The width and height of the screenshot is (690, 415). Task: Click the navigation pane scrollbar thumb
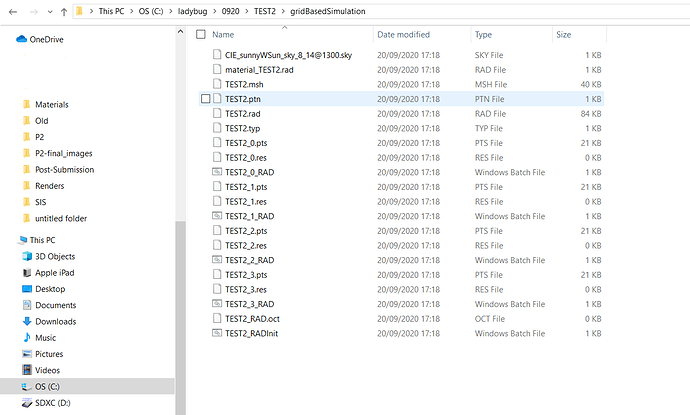pos(180,317)
